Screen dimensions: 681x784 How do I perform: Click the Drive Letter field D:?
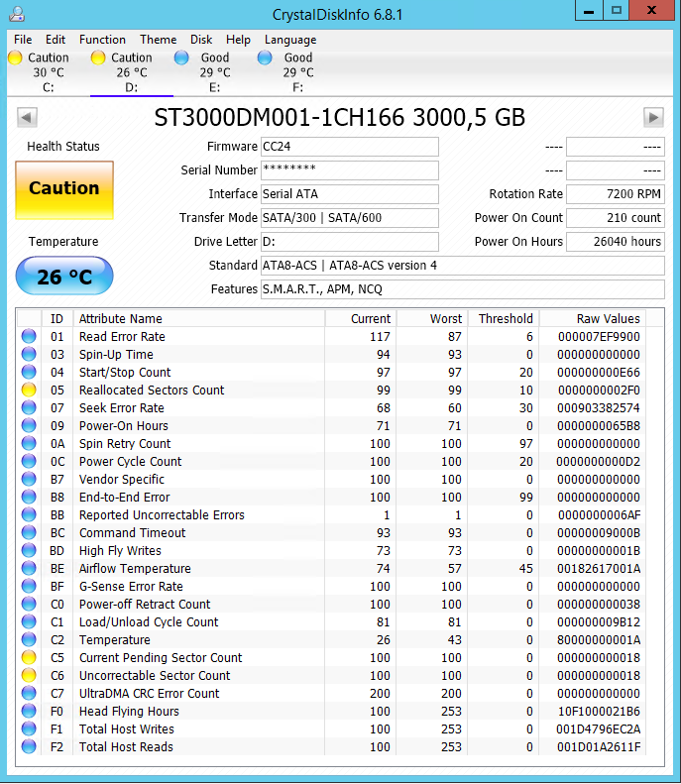[x=350, y=242]
